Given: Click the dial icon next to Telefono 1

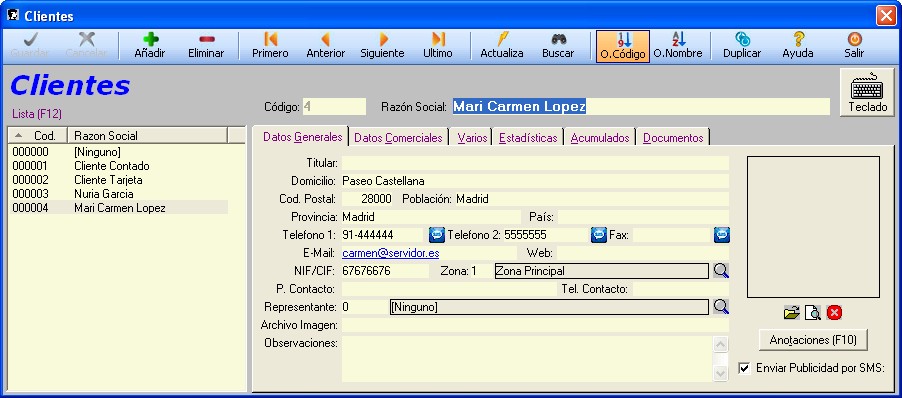Looking at the screenshot, I should coord(437,235).
